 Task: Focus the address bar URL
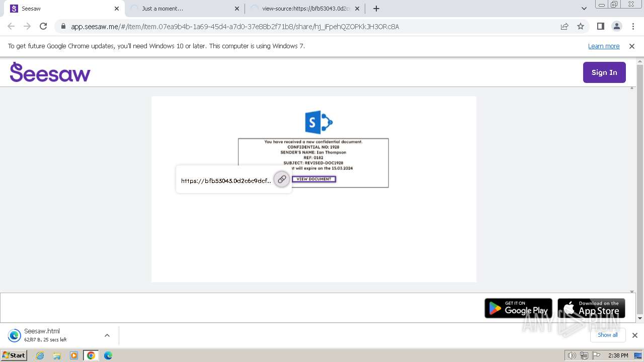(x=234, y=27)
